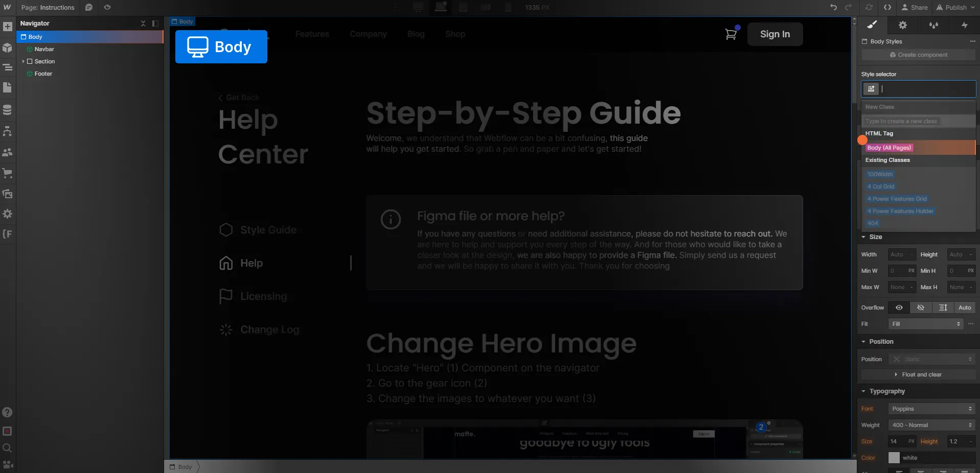Open the Ecommerce cart panel
Viewport: 980px width, 473px height.
pos(7,173)
